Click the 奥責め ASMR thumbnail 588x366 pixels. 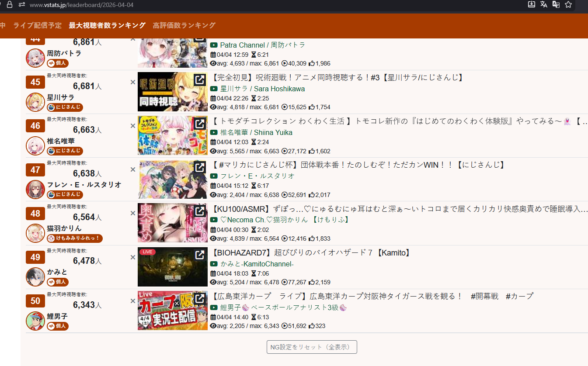(x=173, y=223)
